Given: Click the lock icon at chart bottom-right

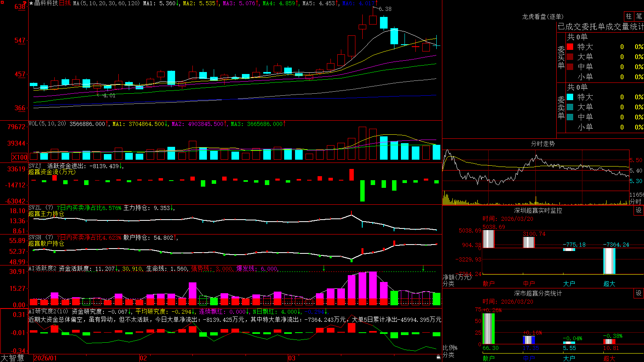Looking at the screenshot, I should (x=439, y=357).
